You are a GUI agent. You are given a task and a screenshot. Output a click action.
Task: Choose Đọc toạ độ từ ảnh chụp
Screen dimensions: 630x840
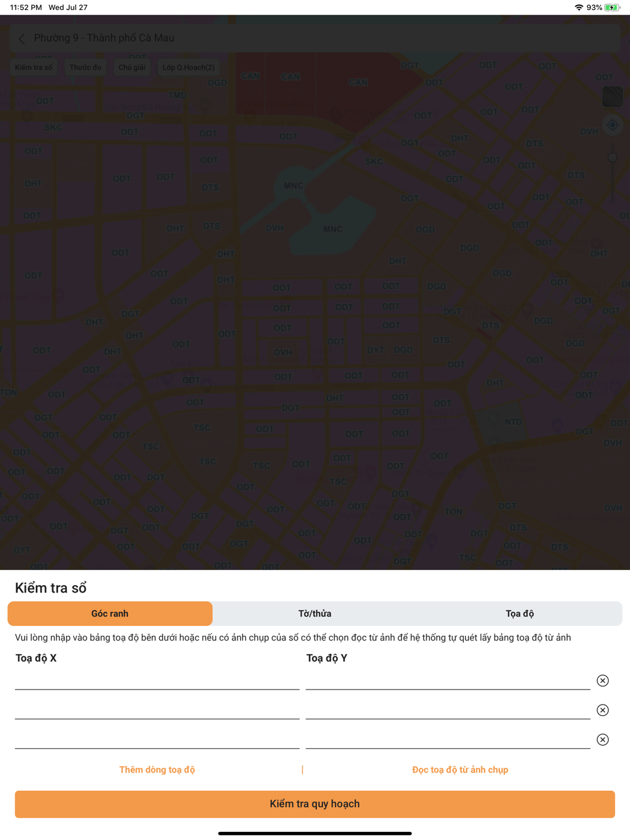point(460,769)
